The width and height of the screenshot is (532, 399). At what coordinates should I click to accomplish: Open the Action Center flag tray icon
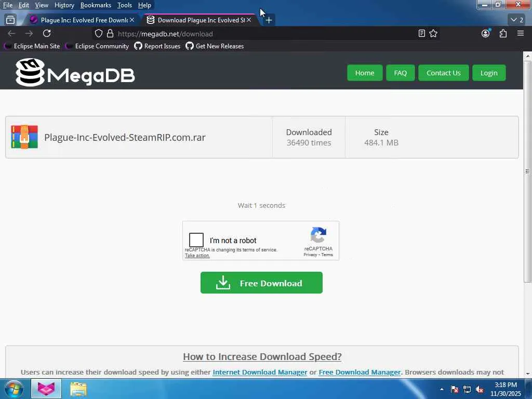[455, 390]
